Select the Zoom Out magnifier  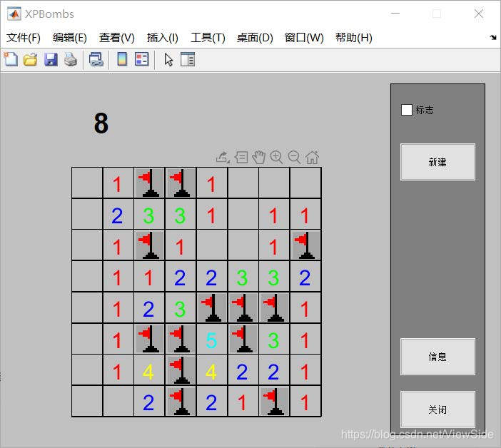click(x=294, y=157)
